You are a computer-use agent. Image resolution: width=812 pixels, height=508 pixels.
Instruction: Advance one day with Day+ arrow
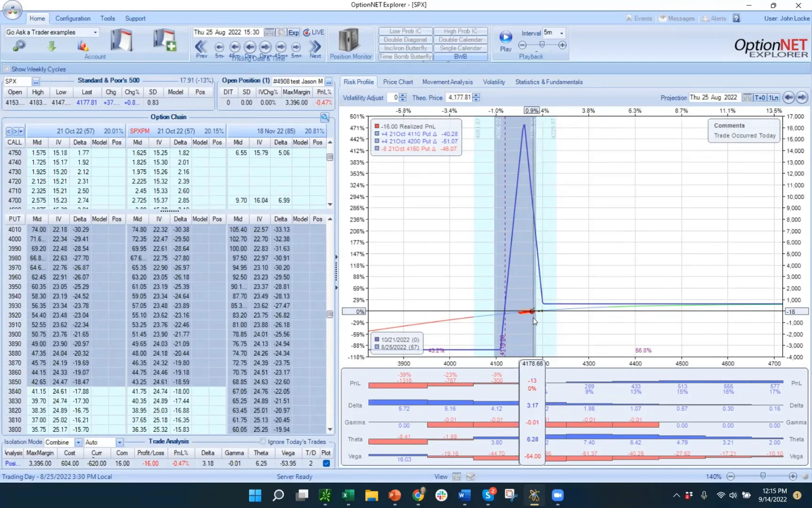265,47
